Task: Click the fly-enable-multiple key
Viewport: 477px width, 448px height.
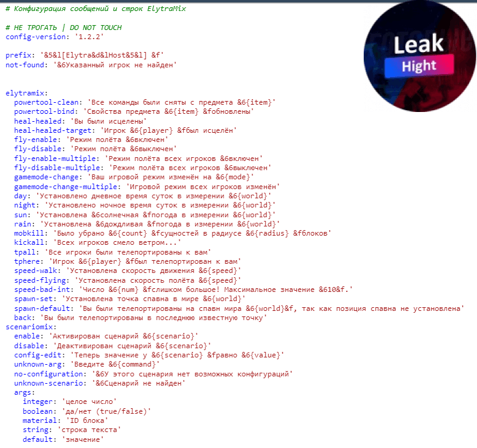Action: point(56,159)
